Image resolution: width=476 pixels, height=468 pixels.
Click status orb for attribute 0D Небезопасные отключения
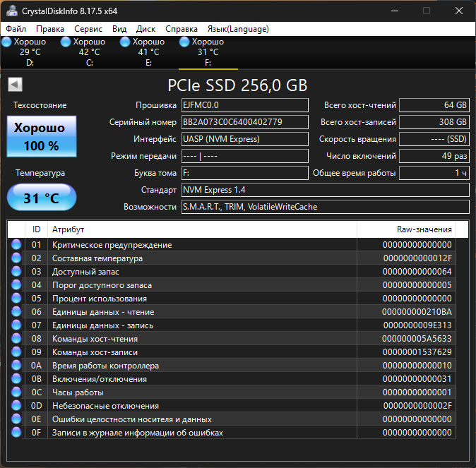16,405
